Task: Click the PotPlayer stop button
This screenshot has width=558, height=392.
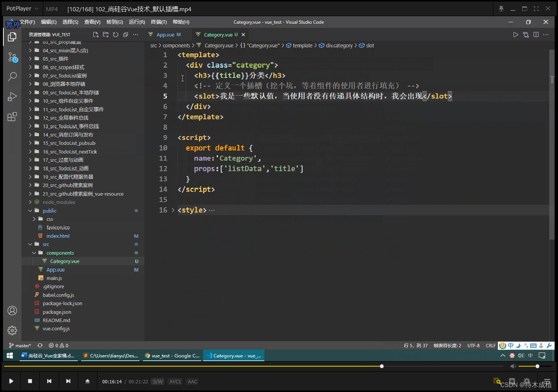Action: point(30,381)
